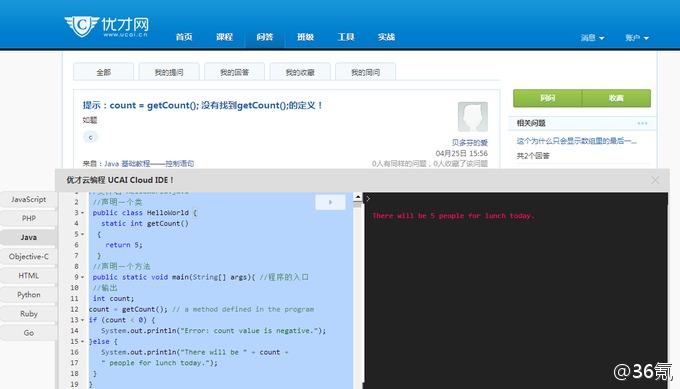Click the 'c' tag badge
680x389 pixels.
click(90, 137)
